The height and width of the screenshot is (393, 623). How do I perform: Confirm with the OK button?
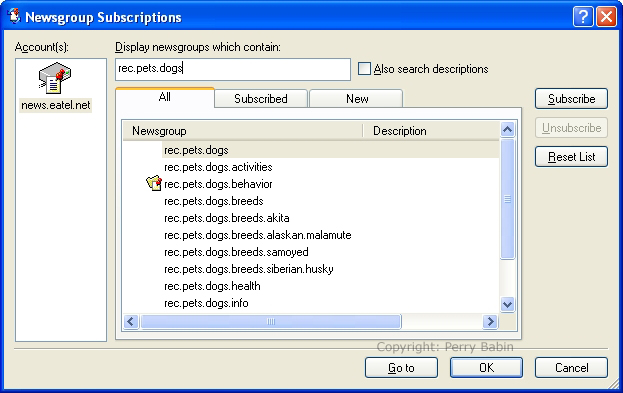(x=486, y=368)
